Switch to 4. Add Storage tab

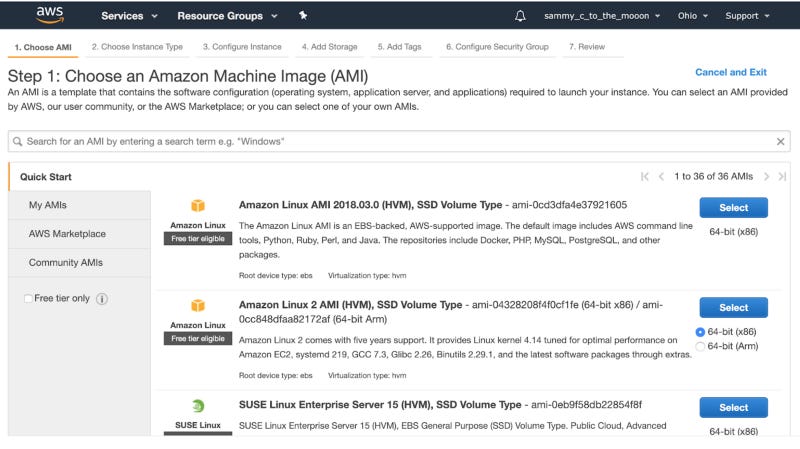(x=330, y=46)
